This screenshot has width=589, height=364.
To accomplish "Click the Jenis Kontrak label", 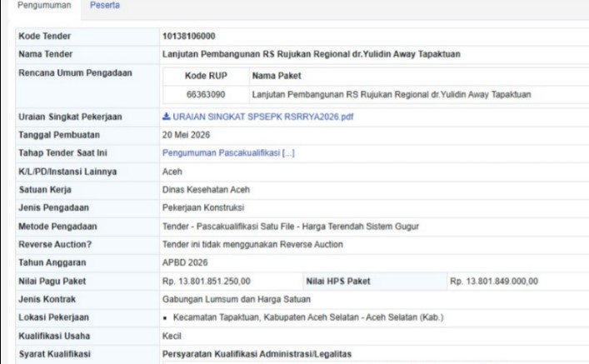I will click(47, 299).
